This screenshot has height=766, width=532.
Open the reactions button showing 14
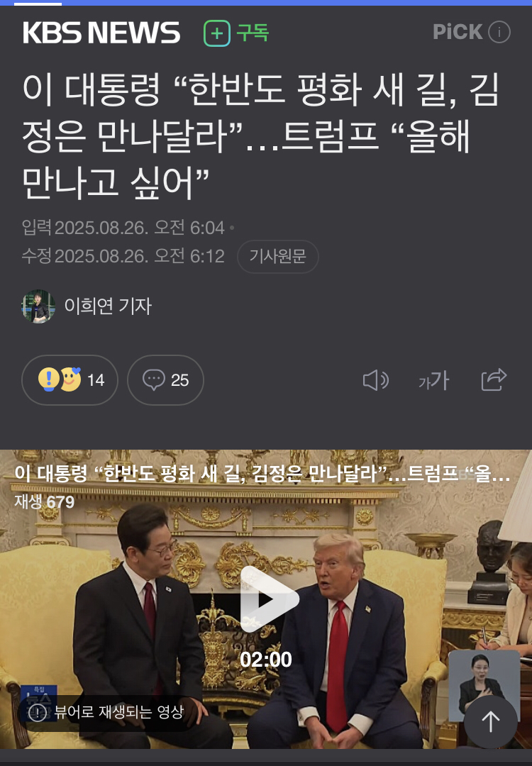tap(70, 379)
